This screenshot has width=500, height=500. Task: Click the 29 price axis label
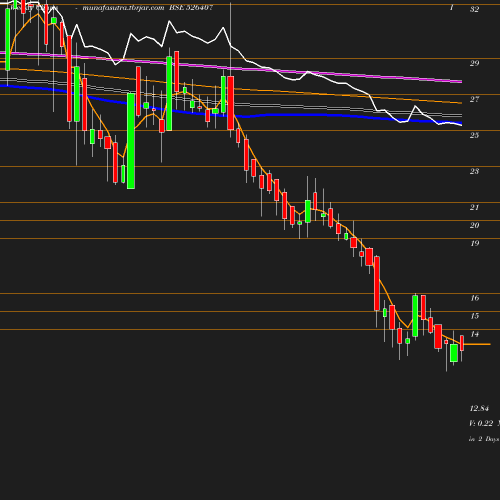[474, 63]
